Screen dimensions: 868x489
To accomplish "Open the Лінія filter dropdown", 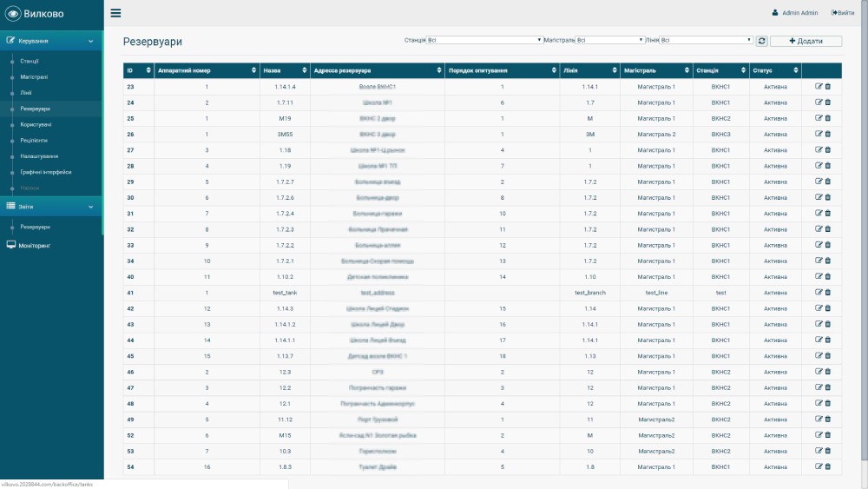I will click(x=706, y=40).
